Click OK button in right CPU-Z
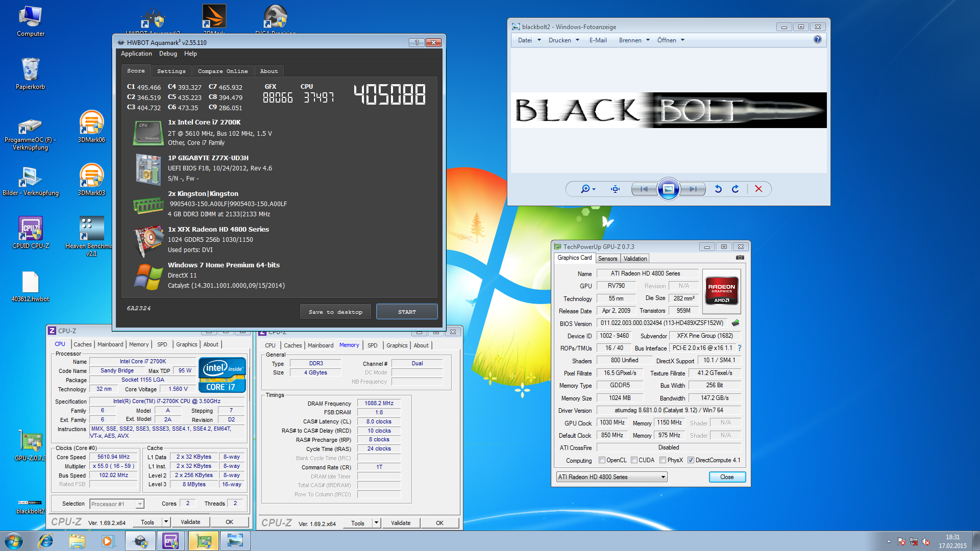The image size is (980, 551). (439, 523)
